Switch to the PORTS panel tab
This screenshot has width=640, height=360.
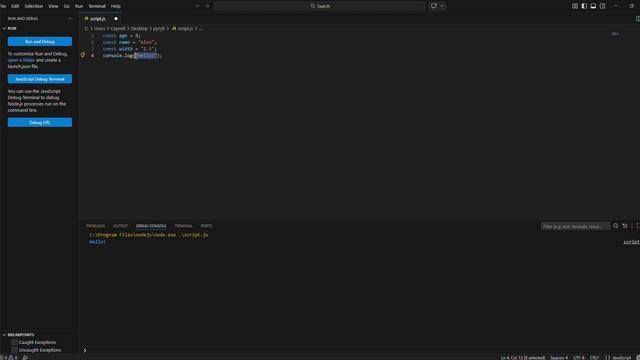(x=206, y=226)
